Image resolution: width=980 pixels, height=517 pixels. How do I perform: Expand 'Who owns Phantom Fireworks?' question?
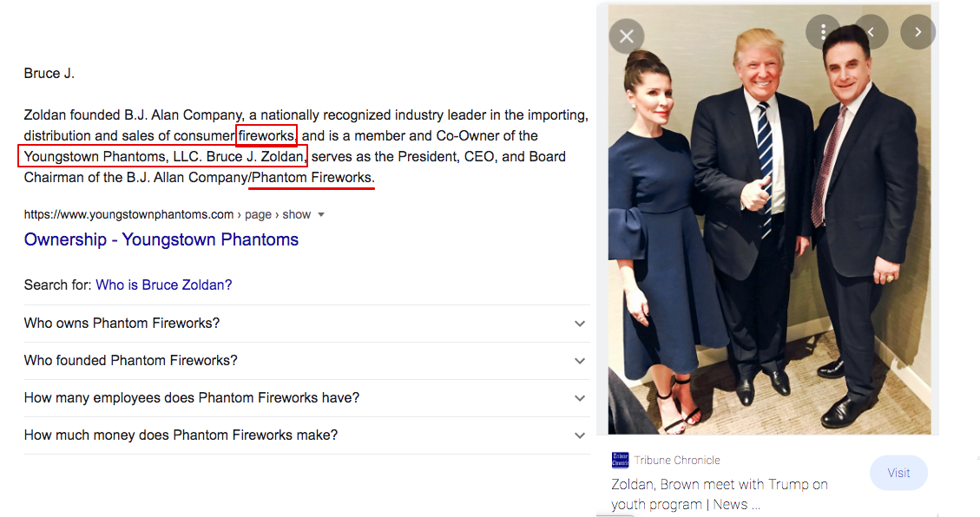click(x=306, y=324)
